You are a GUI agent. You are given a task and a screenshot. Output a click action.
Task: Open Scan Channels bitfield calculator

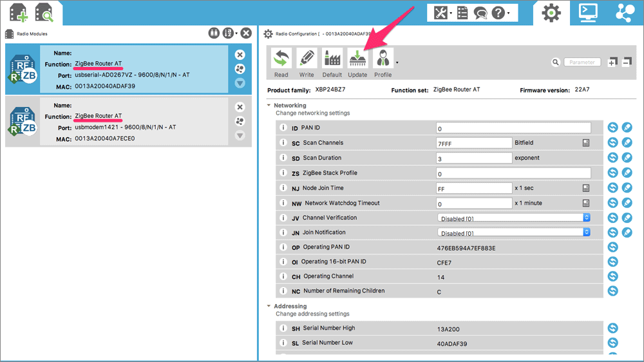586,143
